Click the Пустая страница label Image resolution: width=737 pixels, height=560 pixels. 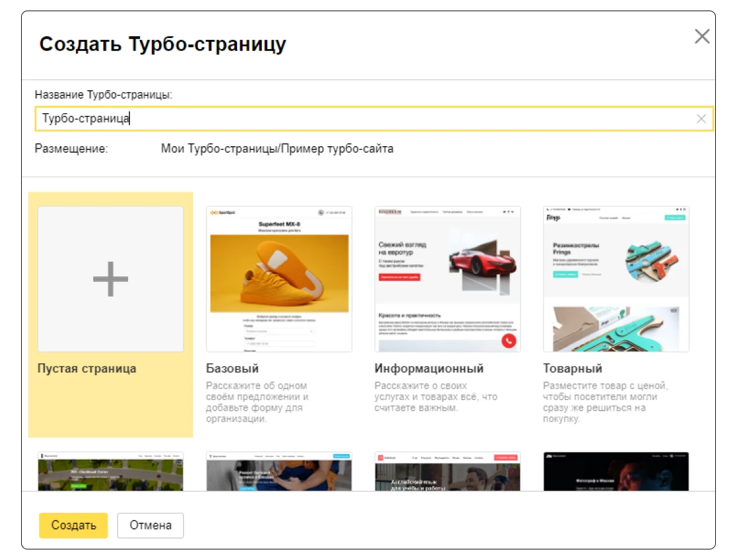[x=87, y=368]
